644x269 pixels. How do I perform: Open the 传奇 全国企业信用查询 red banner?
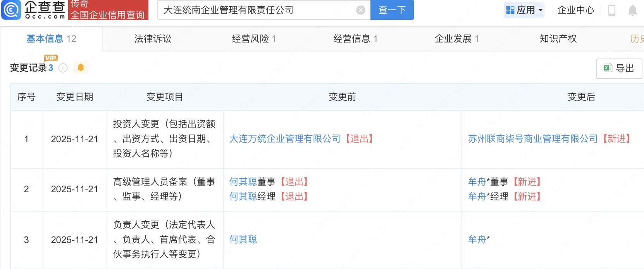[x=108, y=10]
